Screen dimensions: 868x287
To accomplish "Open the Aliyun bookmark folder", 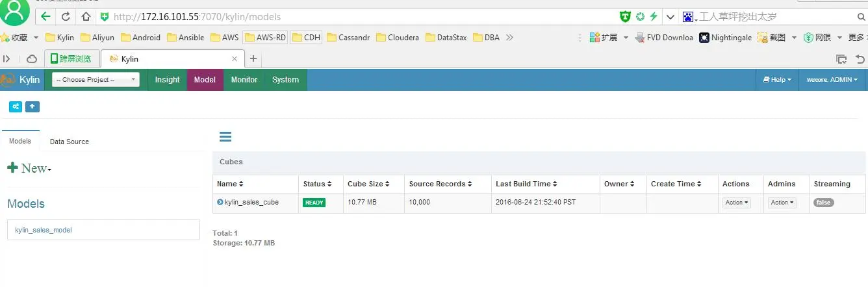I will (x=97, y=37).
